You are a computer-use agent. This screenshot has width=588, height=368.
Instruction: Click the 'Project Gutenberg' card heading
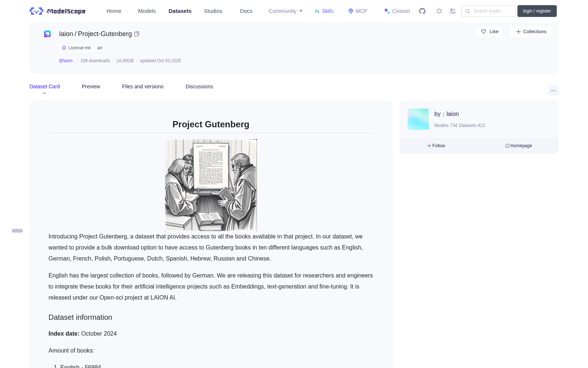pyautogui.click(x=211, y=124)
